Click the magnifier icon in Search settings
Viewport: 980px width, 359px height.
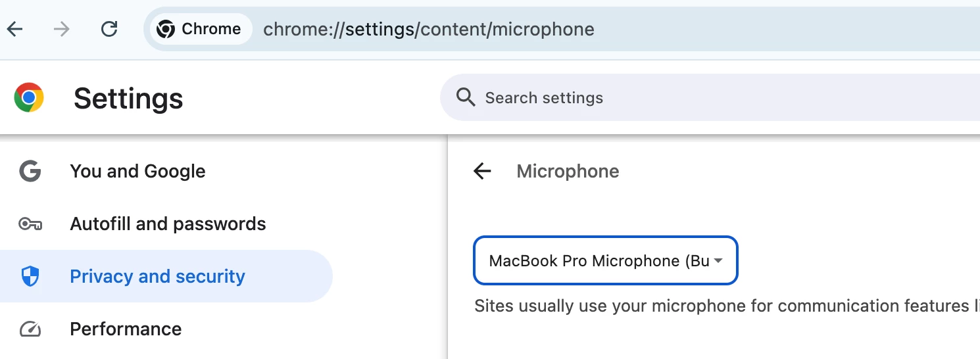(x=466, y=98)
